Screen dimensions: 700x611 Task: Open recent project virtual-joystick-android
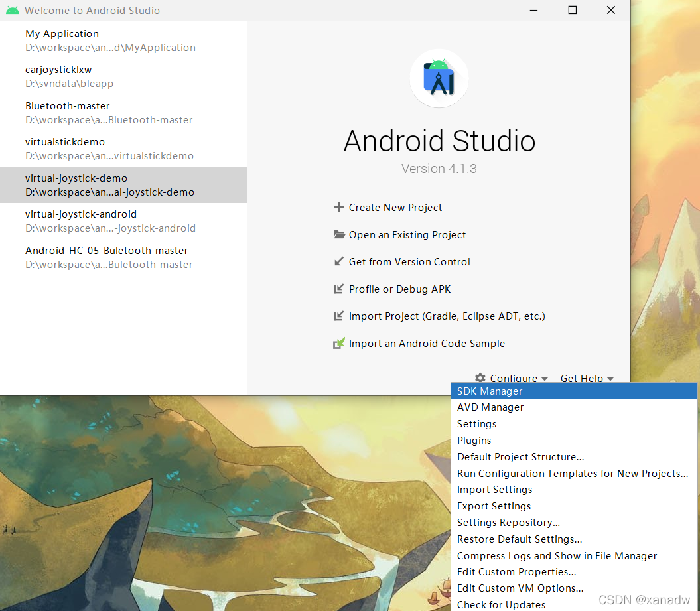point(123,221)
